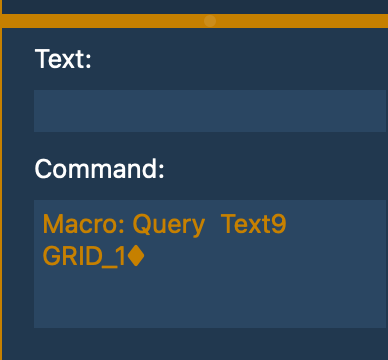Click the gap between Query and Text9

213,224
